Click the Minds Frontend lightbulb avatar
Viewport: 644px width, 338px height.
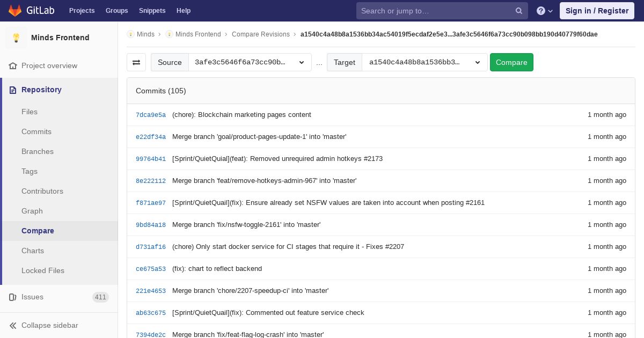pyautogui.click(x=16, y=38)
